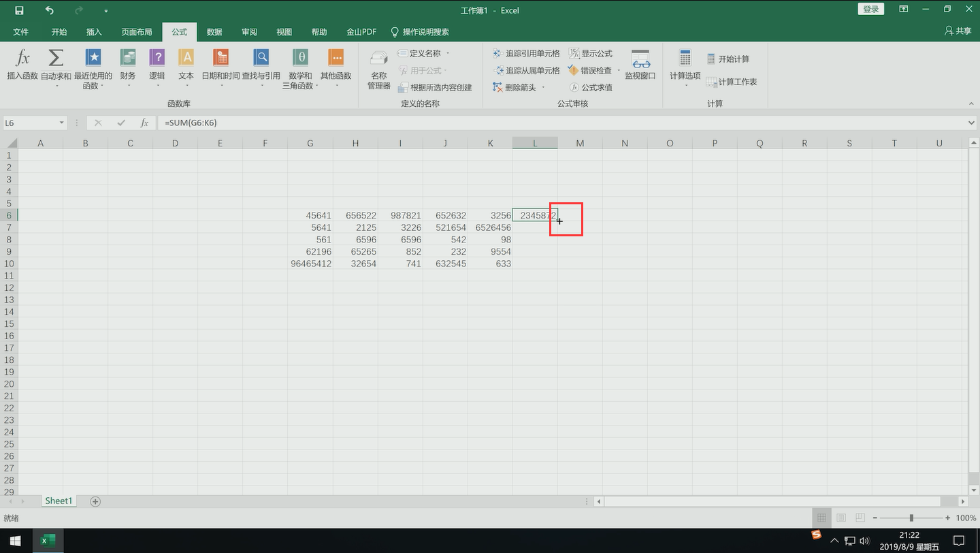The width and height of the screenshot is (980, 553).
Task: Open Lookup and Reference functions icon
Action: click(261, 57)
